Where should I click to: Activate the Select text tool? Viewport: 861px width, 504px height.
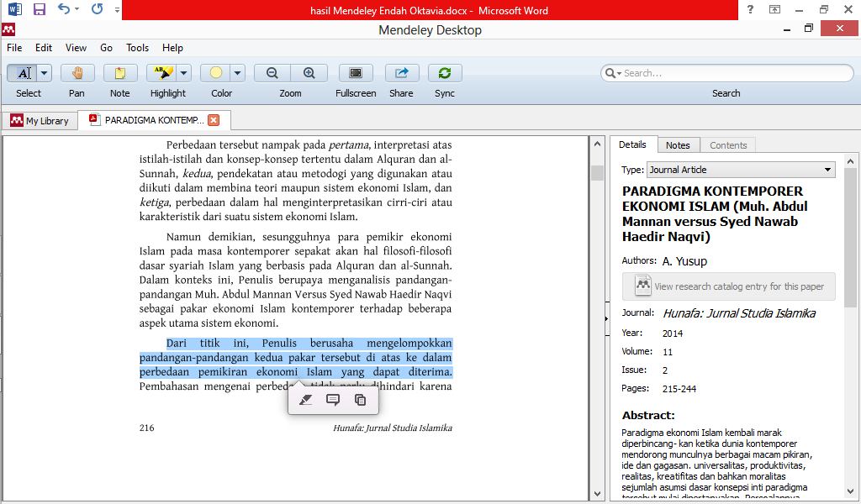22,73
